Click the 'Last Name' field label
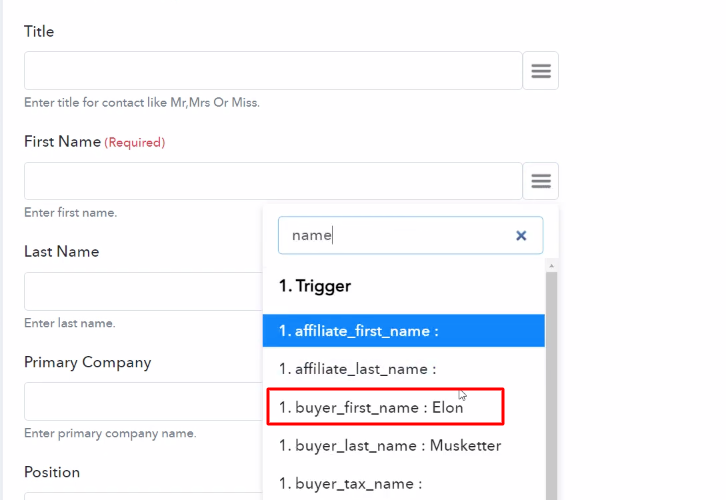Image resolution: width=726 pixels, height=500 pixels. click(x=62, y=251)
